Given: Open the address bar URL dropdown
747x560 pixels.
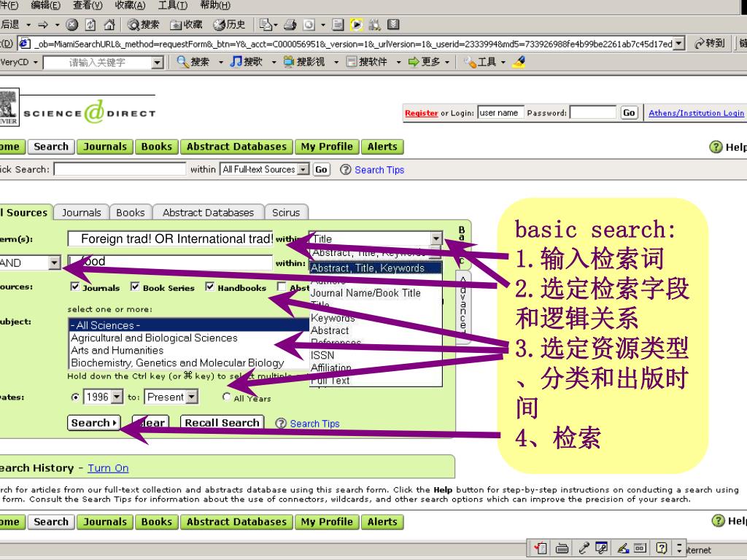Looking at the screenshot, I should (679, 43).
